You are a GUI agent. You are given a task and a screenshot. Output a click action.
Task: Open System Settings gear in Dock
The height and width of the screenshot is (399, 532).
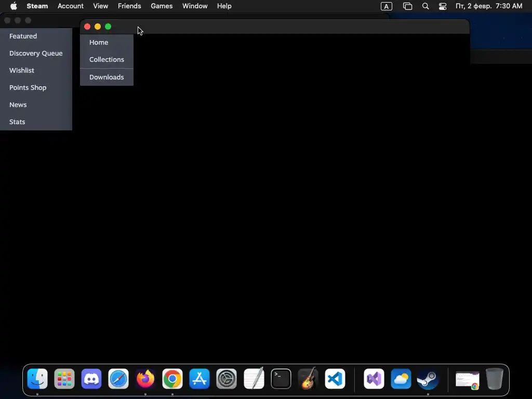(x=227, y=379)
